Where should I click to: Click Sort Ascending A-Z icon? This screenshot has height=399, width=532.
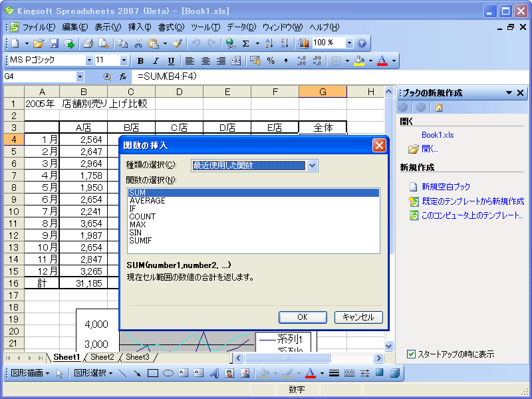[269, 43]
